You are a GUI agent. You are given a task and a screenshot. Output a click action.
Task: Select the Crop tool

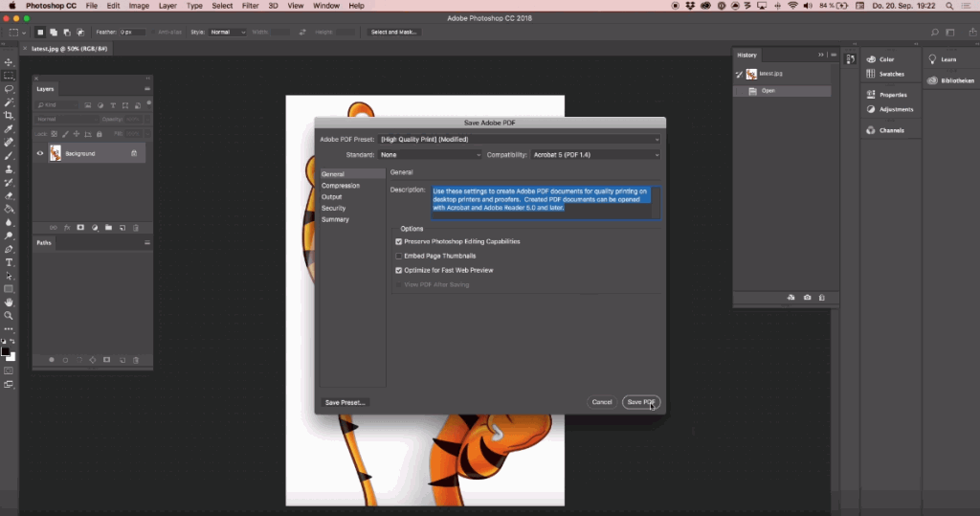point(9,116)
